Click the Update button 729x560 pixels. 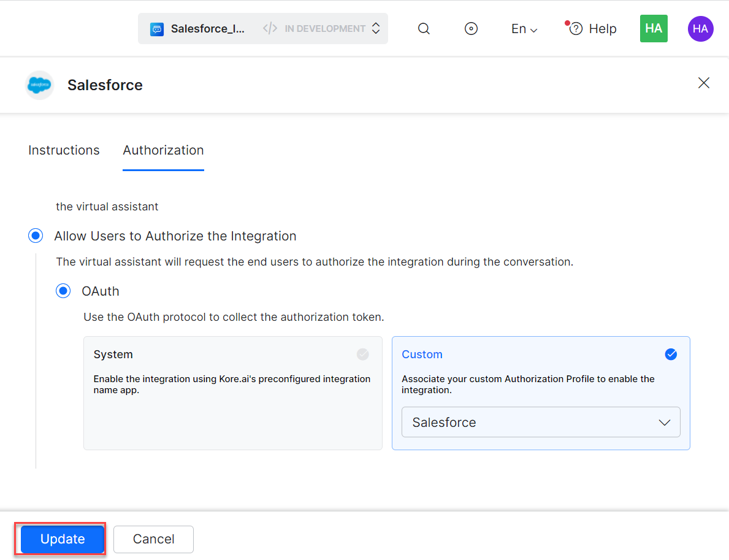pyautogui.click(x=63, y=539)
